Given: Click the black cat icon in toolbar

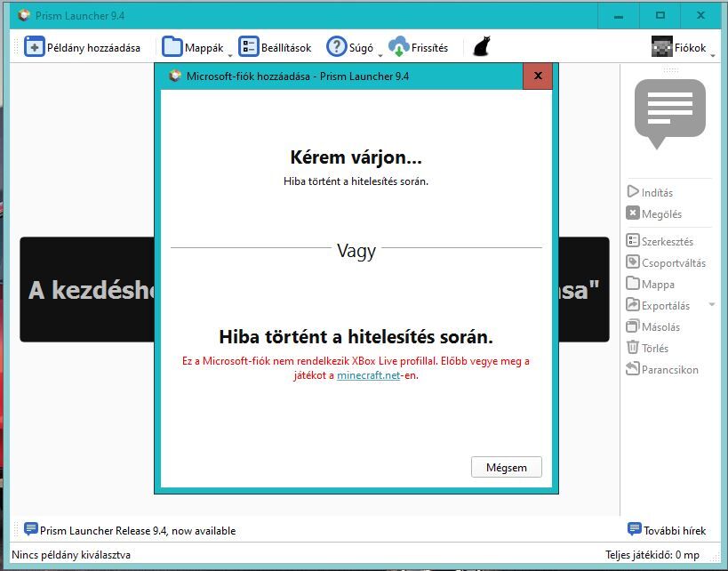Looking at the screenshot, I should click(482, 46).
